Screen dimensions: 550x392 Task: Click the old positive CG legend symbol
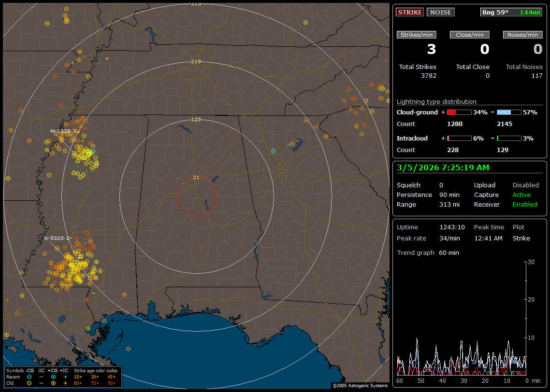pos(53,382)
